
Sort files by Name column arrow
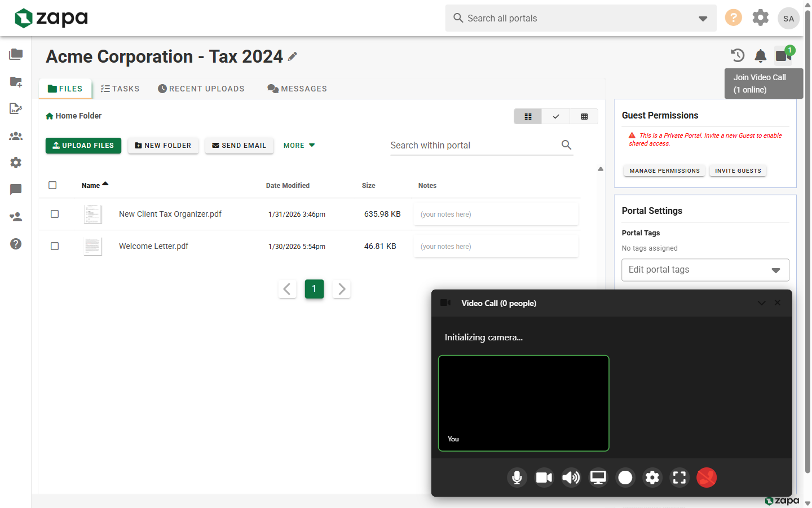[x=105, y=183]
